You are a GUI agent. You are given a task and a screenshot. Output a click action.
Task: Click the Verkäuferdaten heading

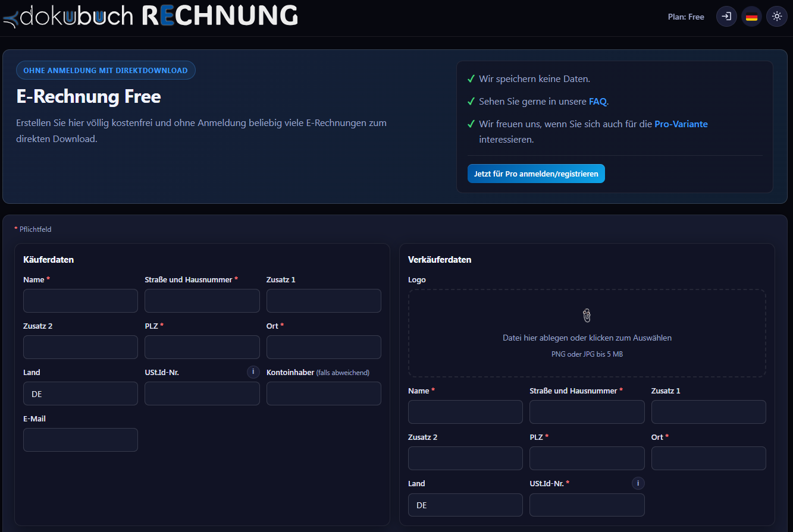tap(440, 260)
